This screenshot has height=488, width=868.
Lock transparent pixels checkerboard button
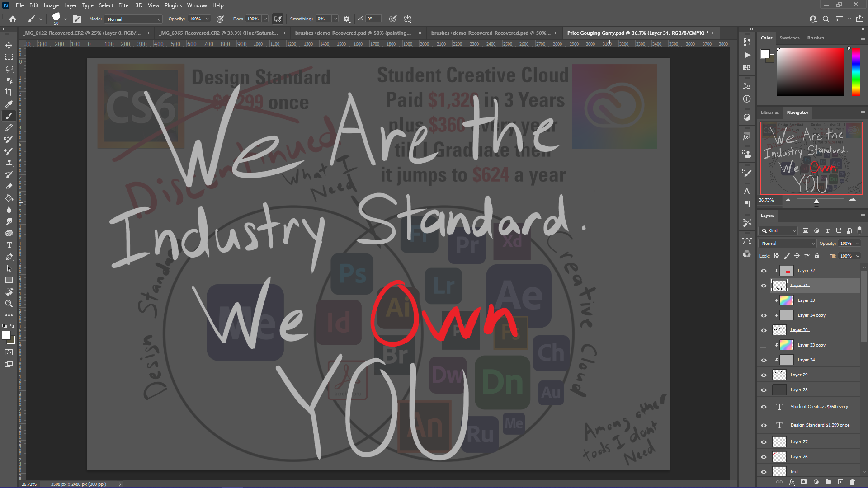click(777, 256)
